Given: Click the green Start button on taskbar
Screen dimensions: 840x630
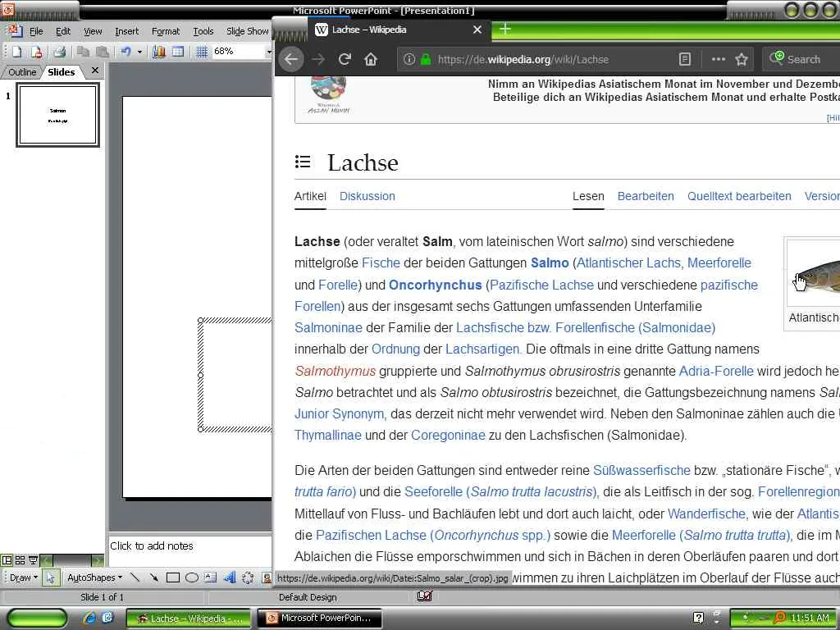Looking at the screenshot, I should [37, 618].
